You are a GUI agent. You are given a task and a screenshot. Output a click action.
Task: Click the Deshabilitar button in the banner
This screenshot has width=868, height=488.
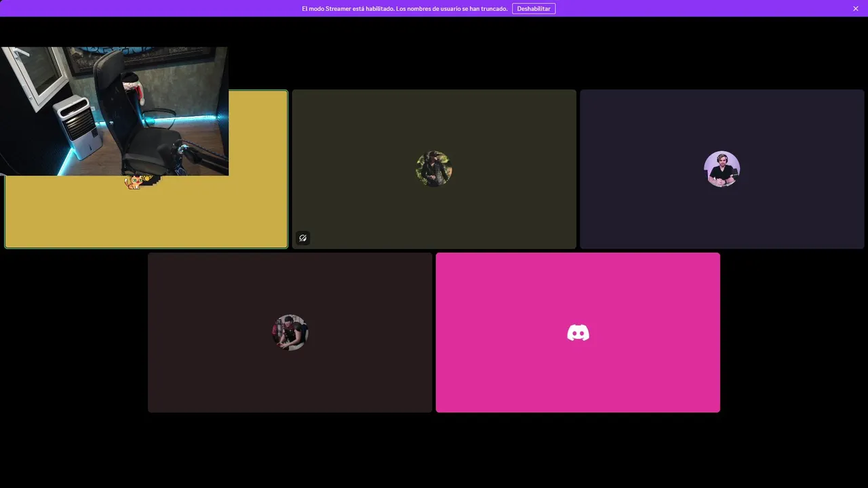(534, 9)
